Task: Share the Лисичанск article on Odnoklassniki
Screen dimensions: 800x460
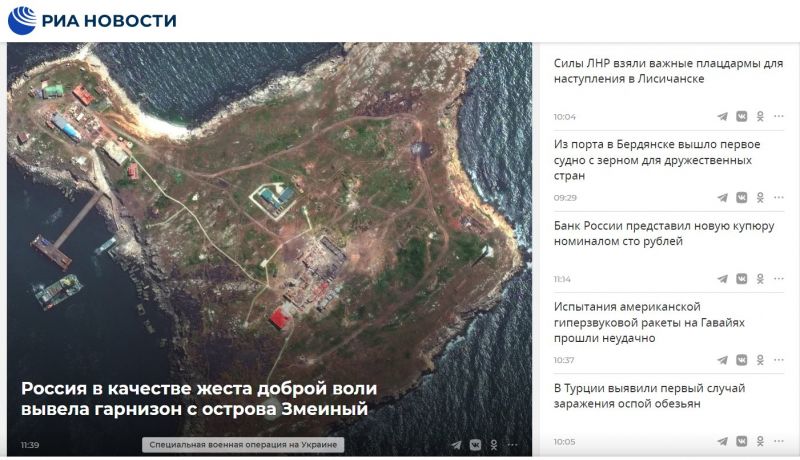Action: 760,117
